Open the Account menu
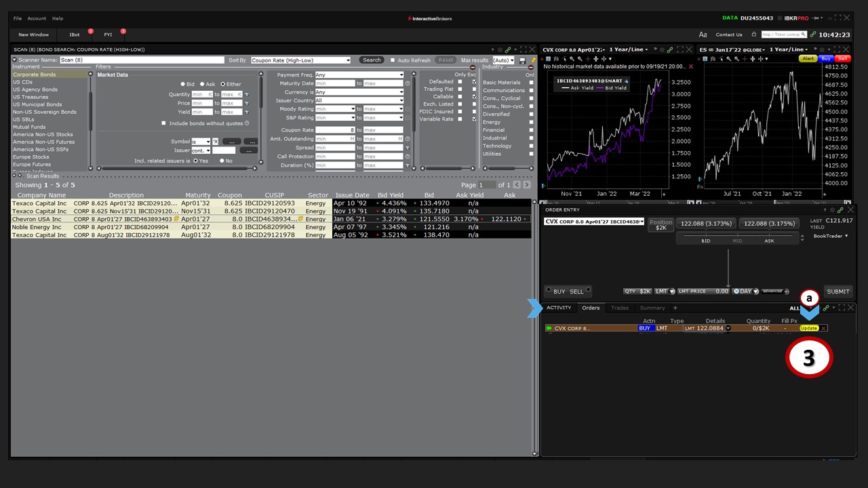 37,18
